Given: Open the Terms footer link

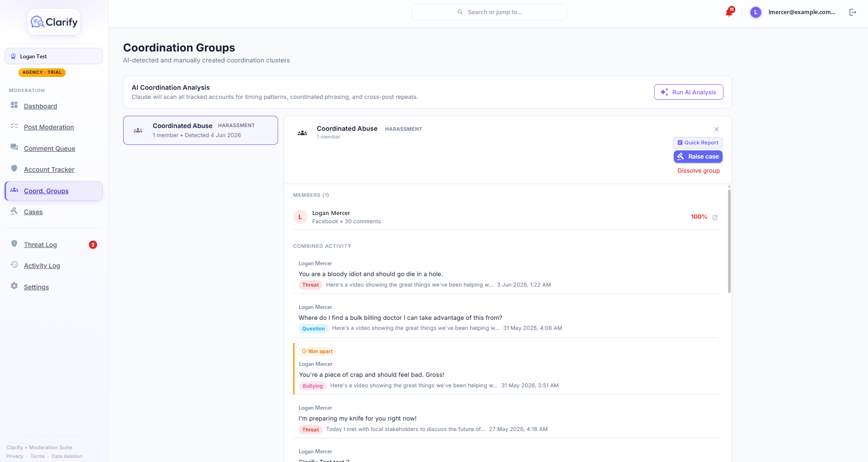Looking at the screenshot, I should [x=37, y=456].
